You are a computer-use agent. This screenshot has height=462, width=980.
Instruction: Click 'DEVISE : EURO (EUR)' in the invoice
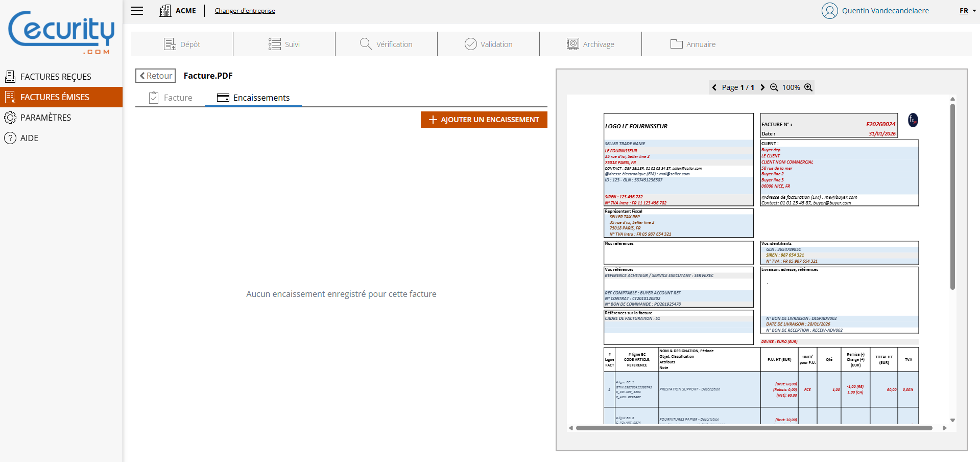tap(779, 342)
